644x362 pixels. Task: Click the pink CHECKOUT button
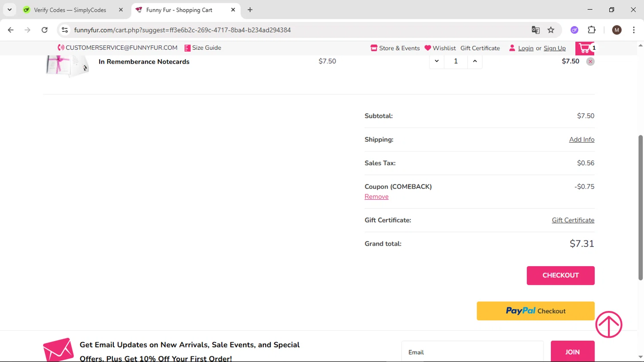(561, 275)
